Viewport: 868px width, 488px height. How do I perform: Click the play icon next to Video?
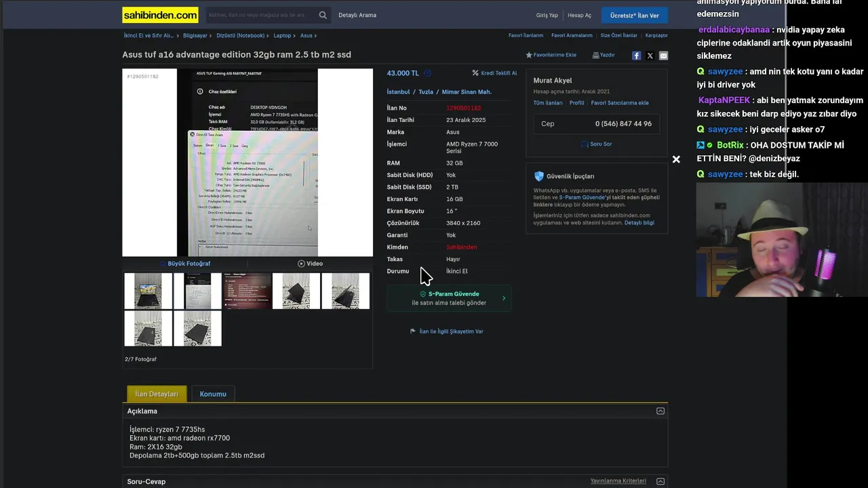(301, 264)
